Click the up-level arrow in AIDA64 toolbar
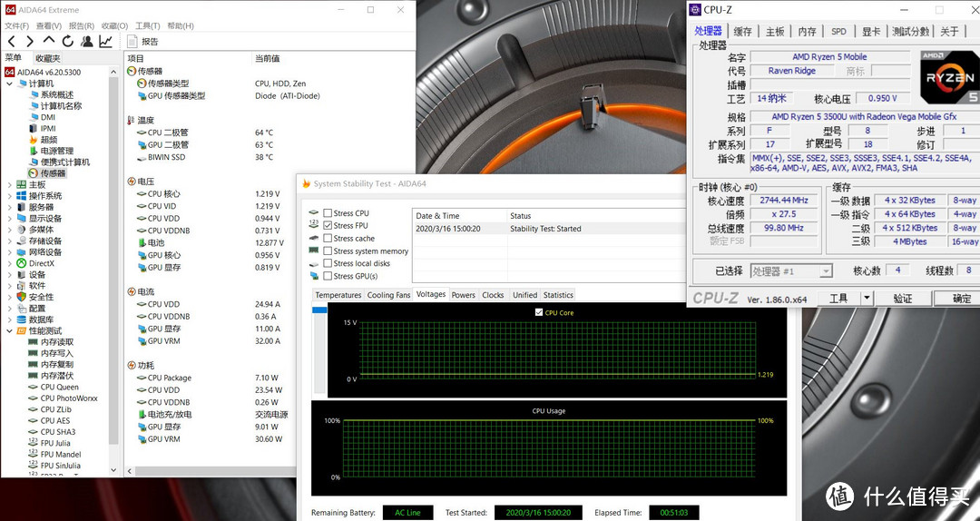 [49, 41]
